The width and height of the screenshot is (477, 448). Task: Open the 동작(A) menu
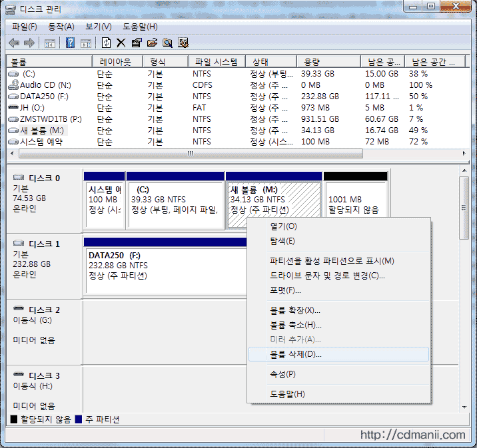61,27
